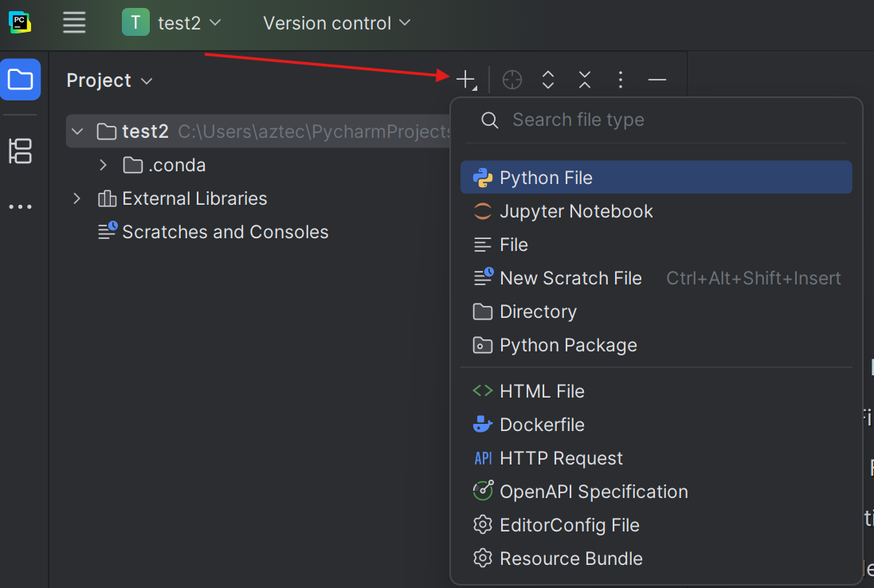Open the Project panel options menu
The image size is (874, 588).
tap(621, 80)
